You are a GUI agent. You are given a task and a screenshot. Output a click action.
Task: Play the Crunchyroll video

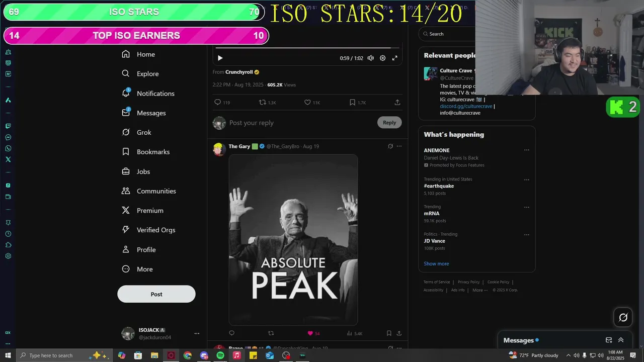(x=220, y=58)
